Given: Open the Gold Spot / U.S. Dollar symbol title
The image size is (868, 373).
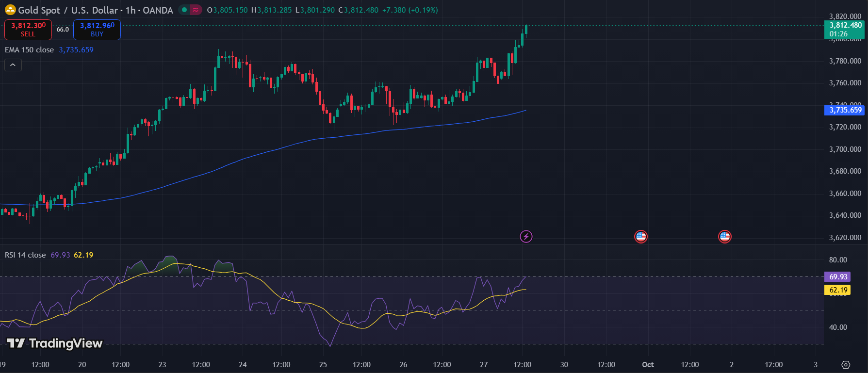Looking at the screenshot, I should point(96,10).
